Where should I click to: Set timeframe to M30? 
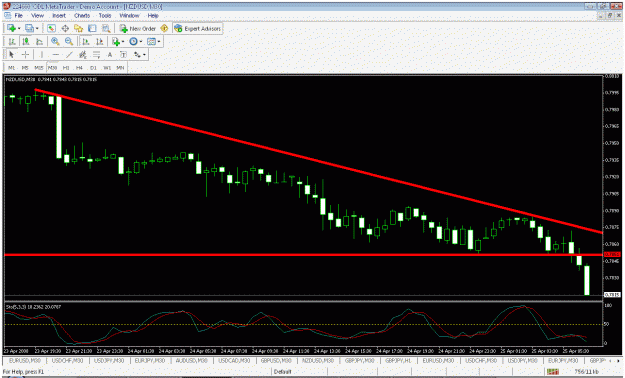(x=53, y=68)
